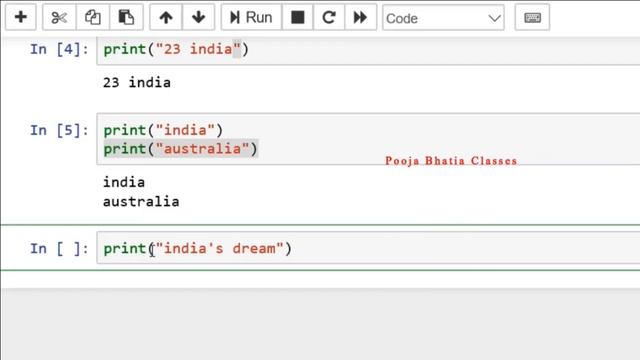
Task: Click the In [5] code cell editor
Action: tap(368, 139)
